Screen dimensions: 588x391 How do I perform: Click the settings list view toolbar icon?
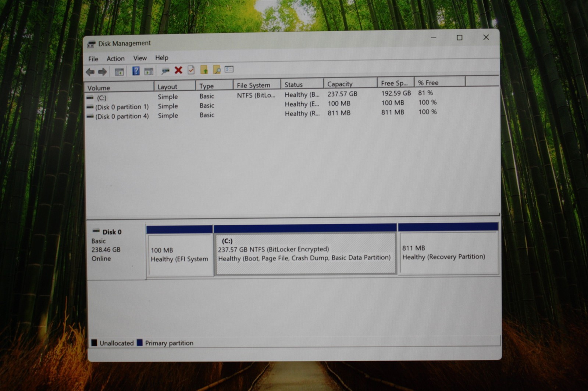click(x=229, y=69)
